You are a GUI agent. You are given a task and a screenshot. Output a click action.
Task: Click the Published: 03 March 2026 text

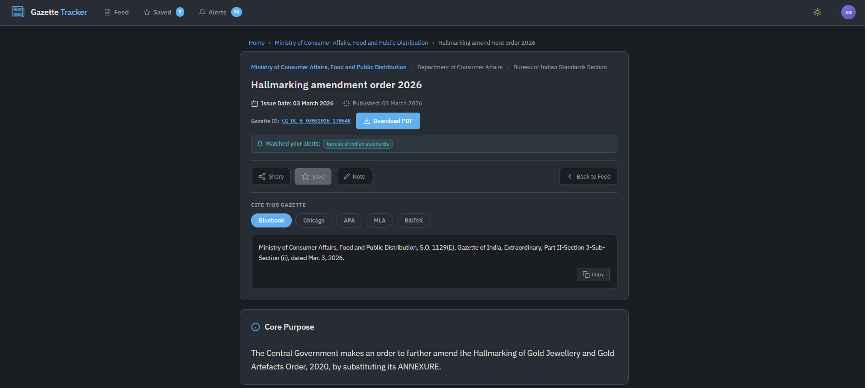coord(387,104)
